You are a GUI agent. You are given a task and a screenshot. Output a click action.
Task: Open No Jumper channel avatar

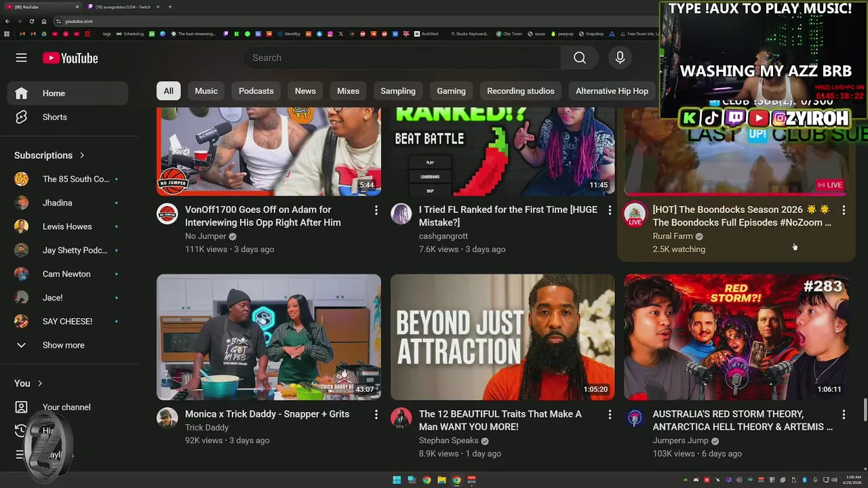(167, 214)
